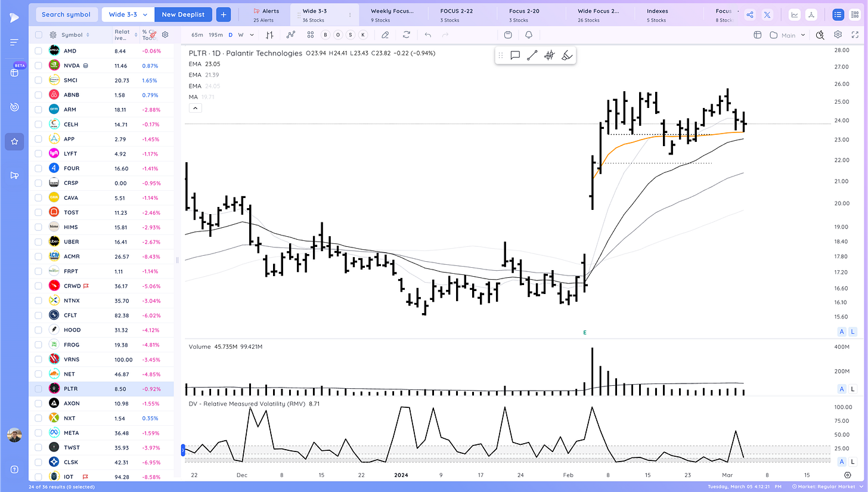Open the Wide 3-3 list dropdown
Image resolution: width=868 pixels, height=492 pixels.
click(x=128, y=14)
